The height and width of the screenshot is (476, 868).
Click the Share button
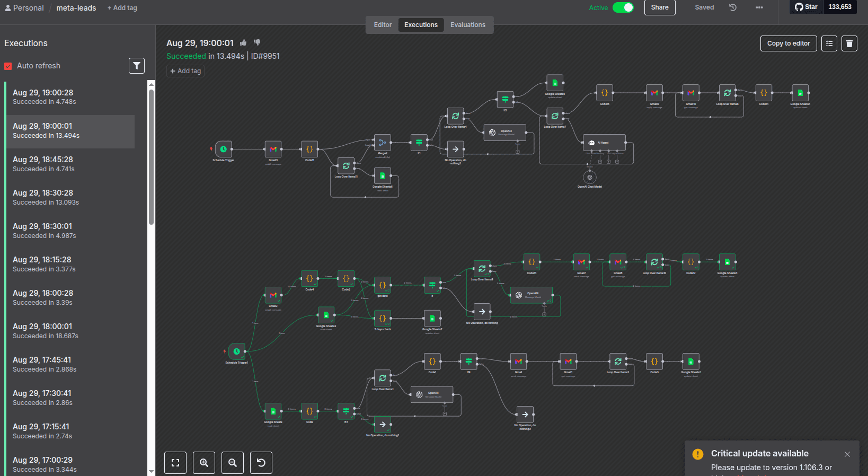pyautogui.click(x=660, y=7)
